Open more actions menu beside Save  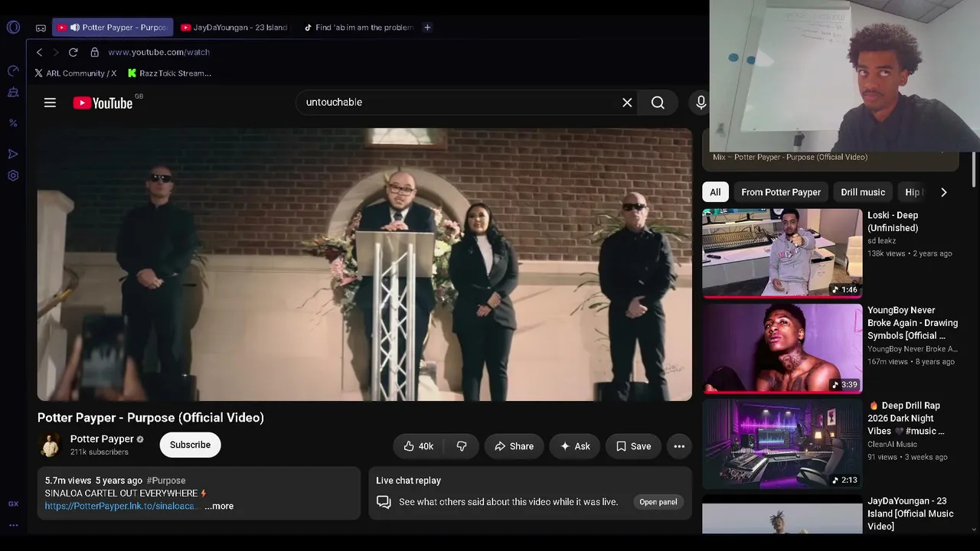click(679, 446)
